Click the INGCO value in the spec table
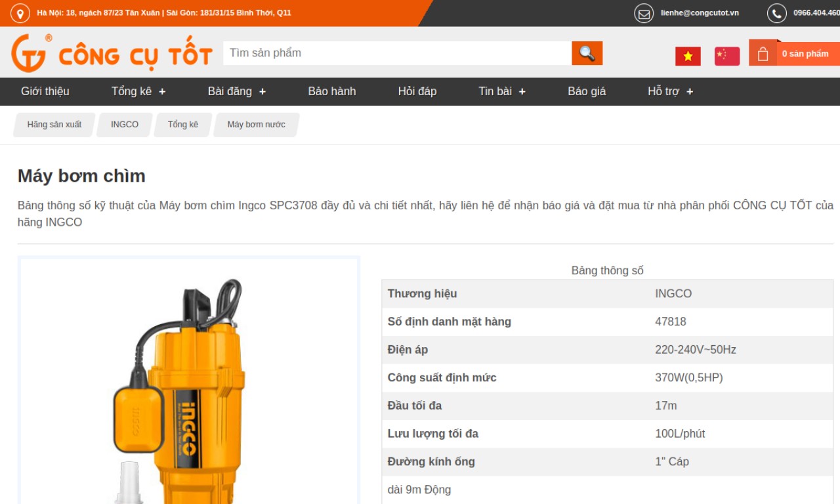Image resolution: width=840 pixels, height=504 pixels. (x=673, y=293)
